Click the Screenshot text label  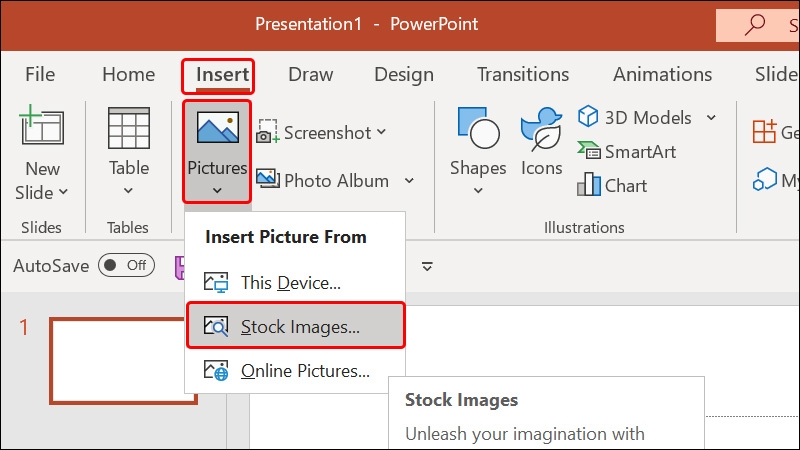pyautogui.click(x=327, y=133)
